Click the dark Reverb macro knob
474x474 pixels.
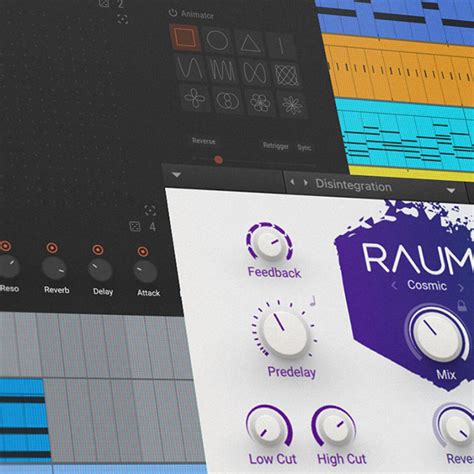(x=54, y=269)
